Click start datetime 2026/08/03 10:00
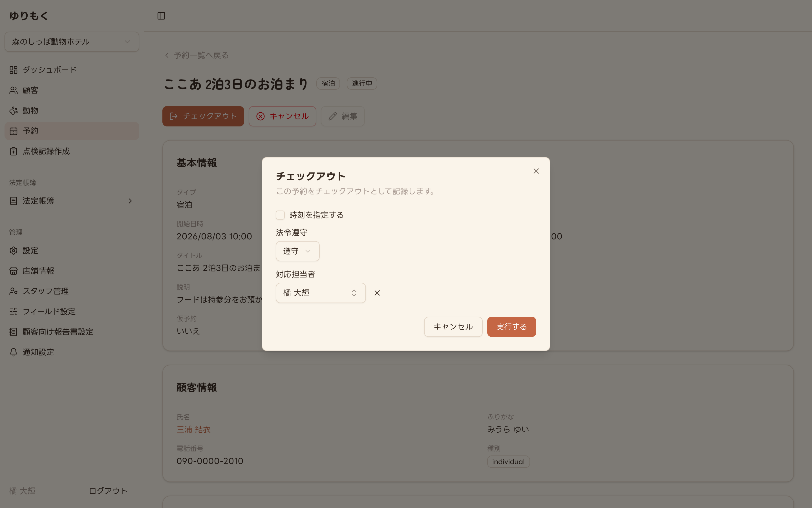This screenshot has height=508, width=812. [214, 237]
